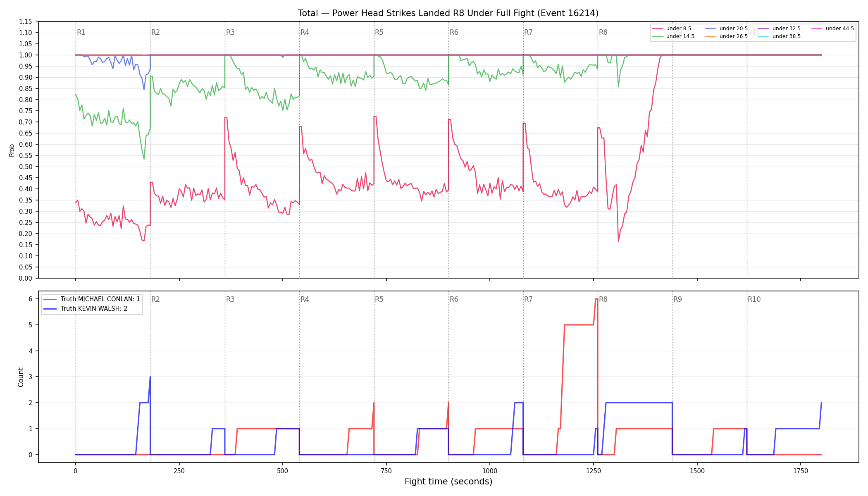The image size is (868, 496).
Task: Click the 4 tick on the Count axis
Action: pyautogui.click(x=30, y=351)
